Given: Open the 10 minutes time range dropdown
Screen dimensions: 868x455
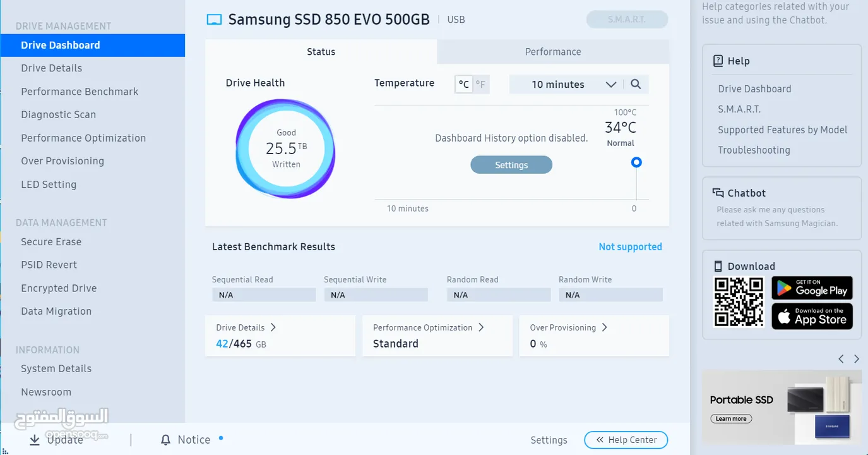Looking at the screenshot, I should point(566,84).
